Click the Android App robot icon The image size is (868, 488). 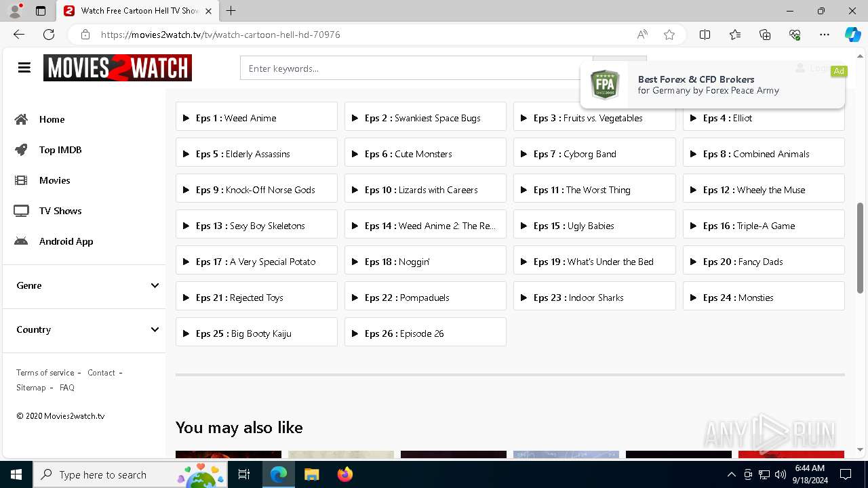22,241
